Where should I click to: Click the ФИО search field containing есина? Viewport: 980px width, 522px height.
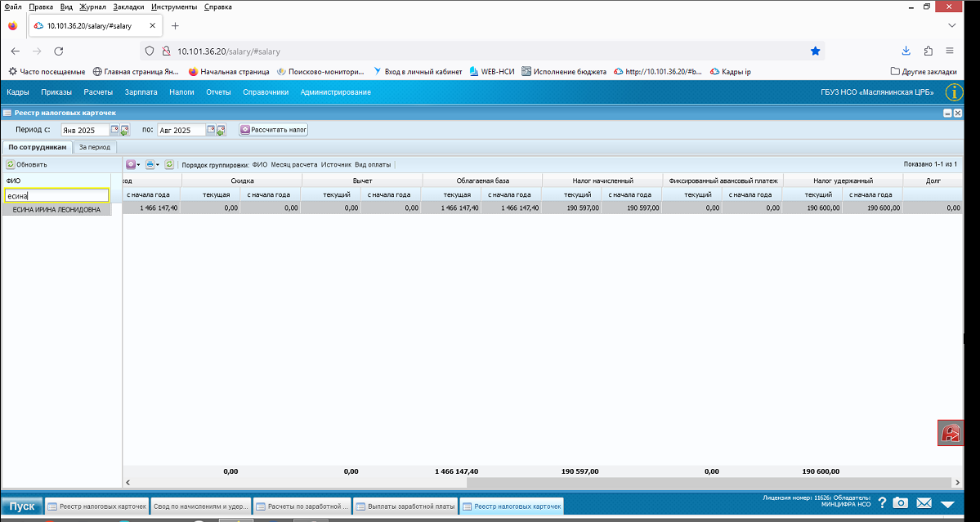[x=57, y=195]
